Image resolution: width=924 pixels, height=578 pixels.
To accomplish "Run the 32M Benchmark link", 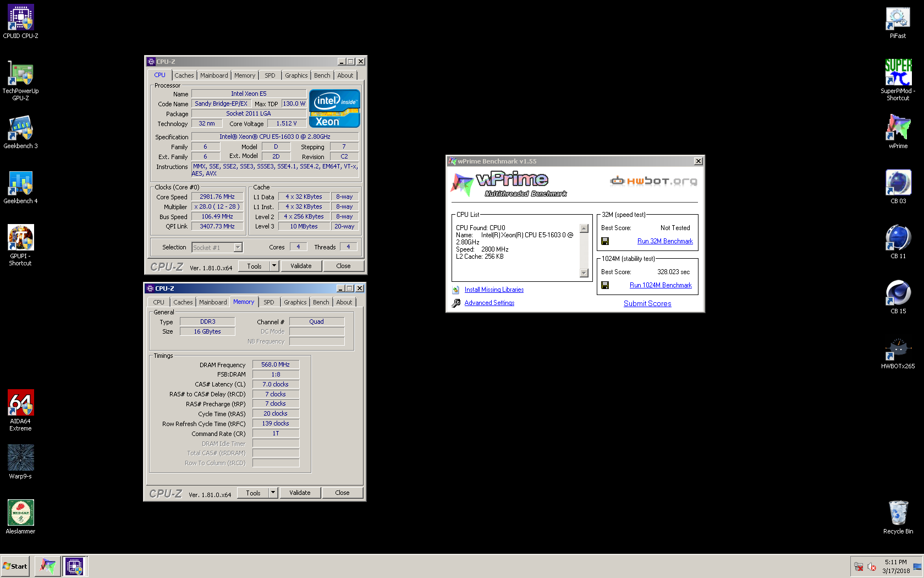I will click(665, 241).
